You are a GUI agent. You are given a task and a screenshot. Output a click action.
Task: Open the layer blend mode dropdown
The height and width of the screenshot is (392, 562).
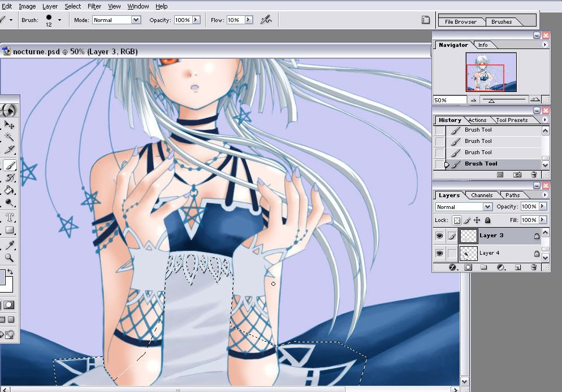tap(487, 207)
